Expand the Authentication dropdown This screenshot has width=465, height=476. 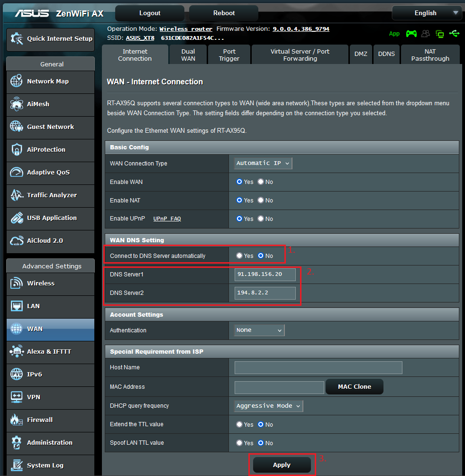(259, 330)
